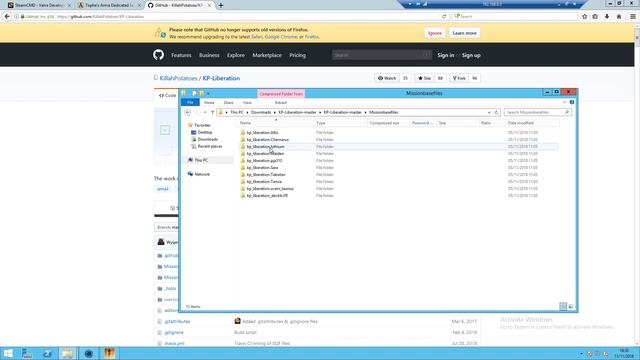Go up one folder level in Explorer
Viewport: 640px width, 360px height.
212,112
